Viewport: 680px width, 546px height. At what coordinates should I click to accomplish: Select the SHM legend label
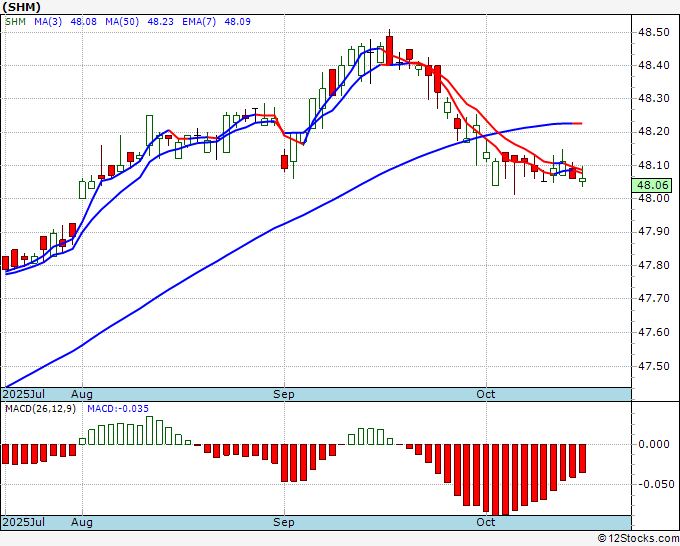[16, 21]
